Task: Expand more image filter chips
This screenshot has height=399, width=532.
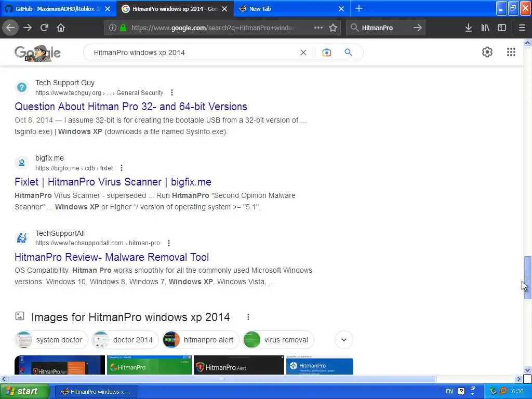Action: click(344, 340)
